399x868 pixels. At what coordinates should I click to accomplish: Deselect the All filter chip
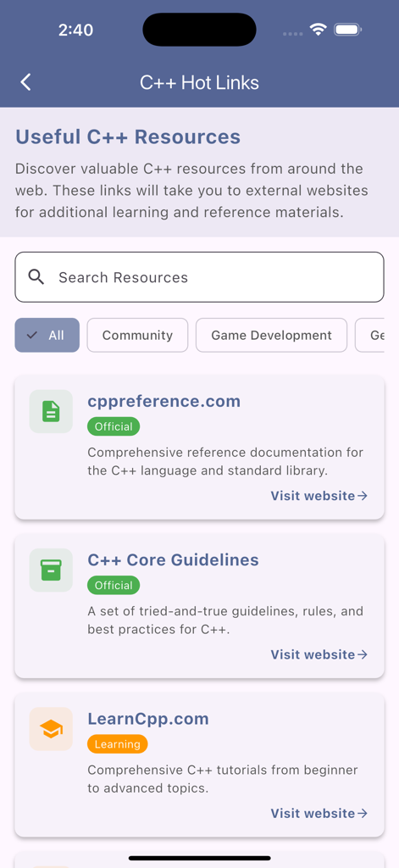47,335
